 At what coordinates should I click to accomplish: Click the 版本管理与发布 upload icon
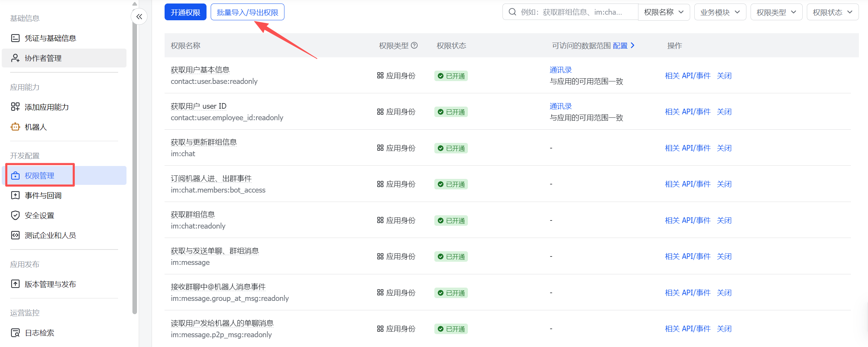(x=15, y=284)
